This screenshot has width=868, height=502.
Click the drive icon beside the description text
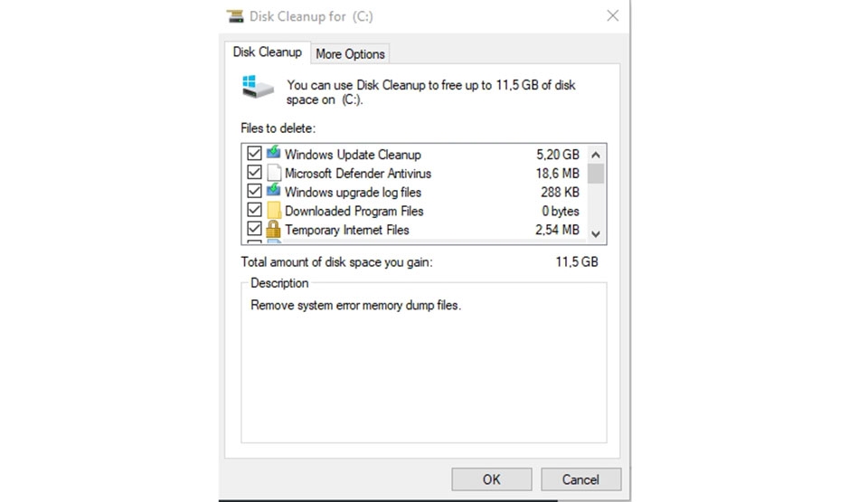258,87
